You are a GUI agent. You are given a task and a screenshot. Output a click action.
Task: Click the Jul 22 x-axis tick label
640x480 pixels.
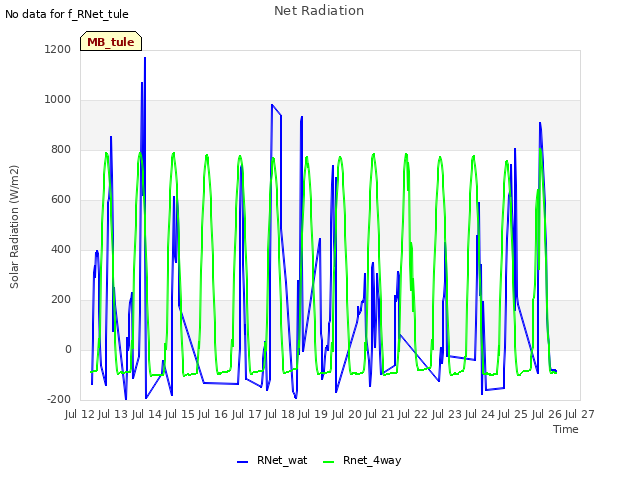413,414
